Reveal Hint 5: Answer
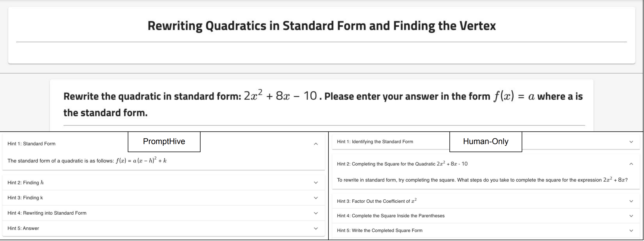The width and height of the screenshot is (644, 241). pyautogui.click(x=23, y=228)
